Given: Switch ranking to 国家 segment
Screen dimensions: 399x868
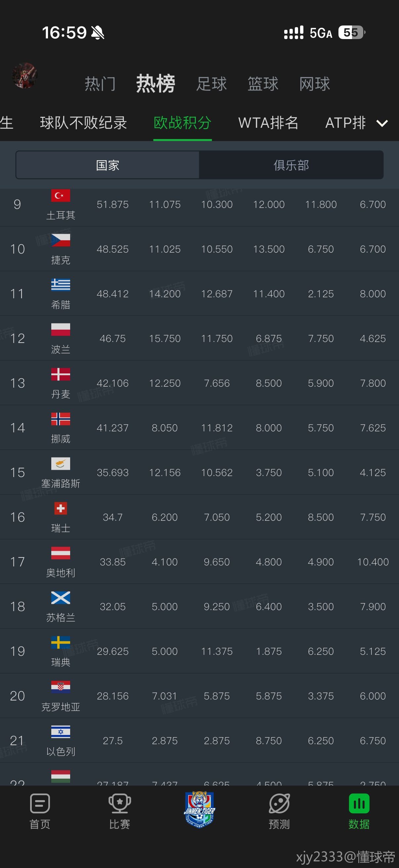Looking at the screenshot, I should tap(108, 165).
